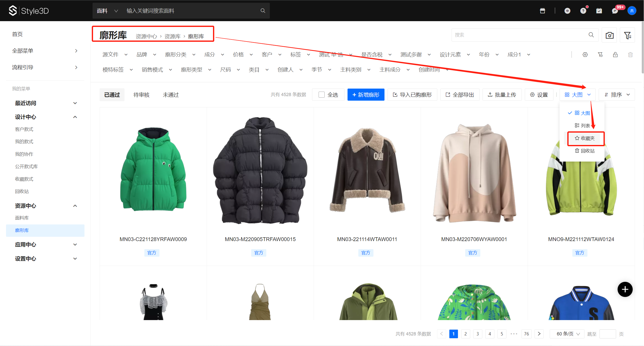Click magnifier in the 搜索 field
The width and height of the screenshot is (644, 346).
(591, 35)
